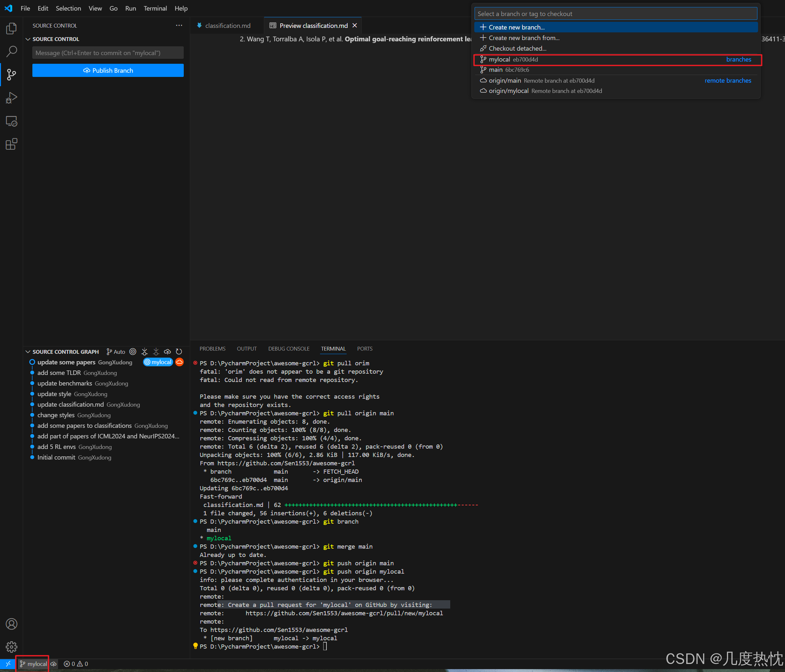The width and height of the screenshot is (785, 672).
Task: Open the Accounts icon in sidebar
Action: [11, 624]
